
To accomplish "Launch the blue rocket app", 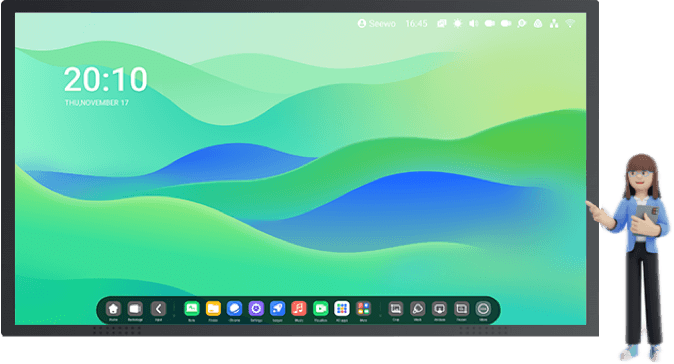I will tap(278, 309).
